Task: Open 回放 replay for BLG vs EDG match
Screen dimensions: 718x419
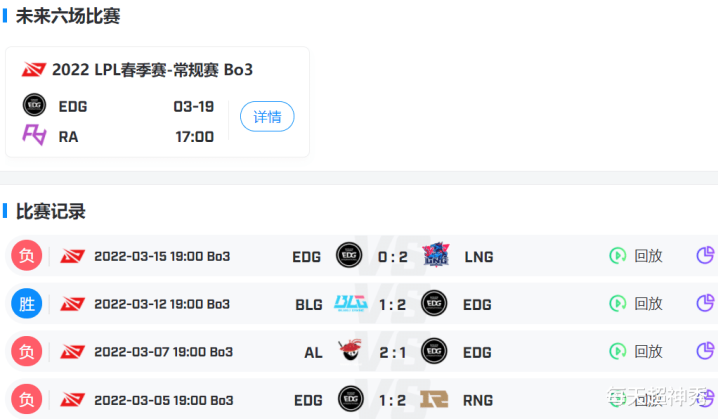Action: pos(636,303)
